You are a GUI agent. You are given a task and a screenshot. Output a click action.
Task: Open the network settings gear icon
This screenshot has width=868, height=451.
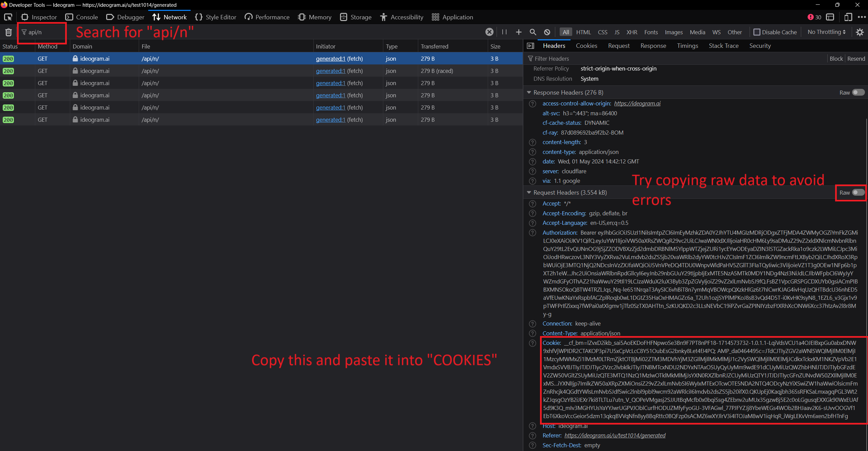[860, 32]
